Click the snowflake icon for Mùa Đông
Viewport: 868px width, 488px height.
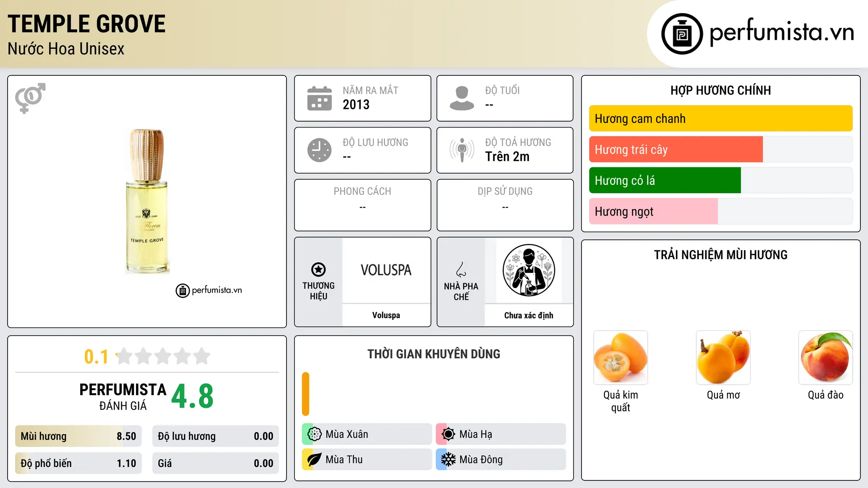(x=448, y=460)
